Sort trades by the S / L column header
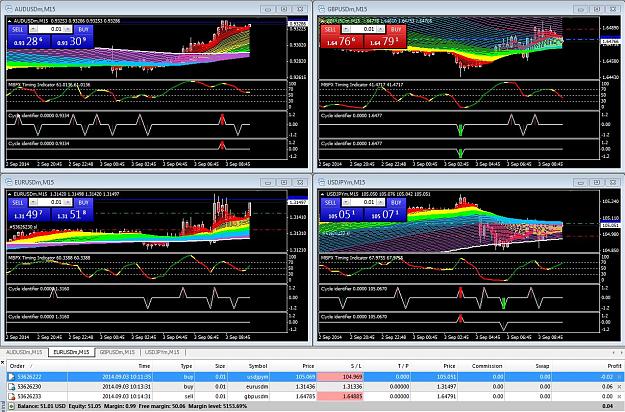 pyautogui.click(x=340, y=366)
